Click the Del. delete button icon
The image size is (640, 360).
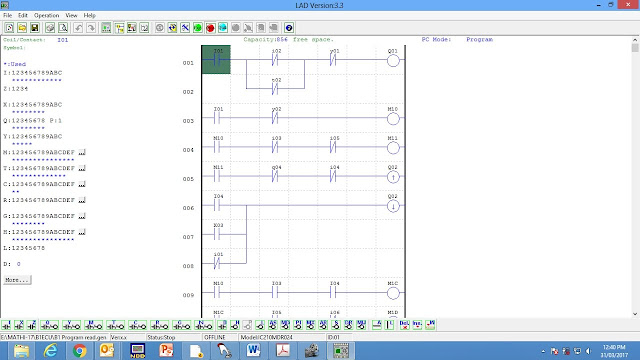pyautogui.click(x=404, y=325)
